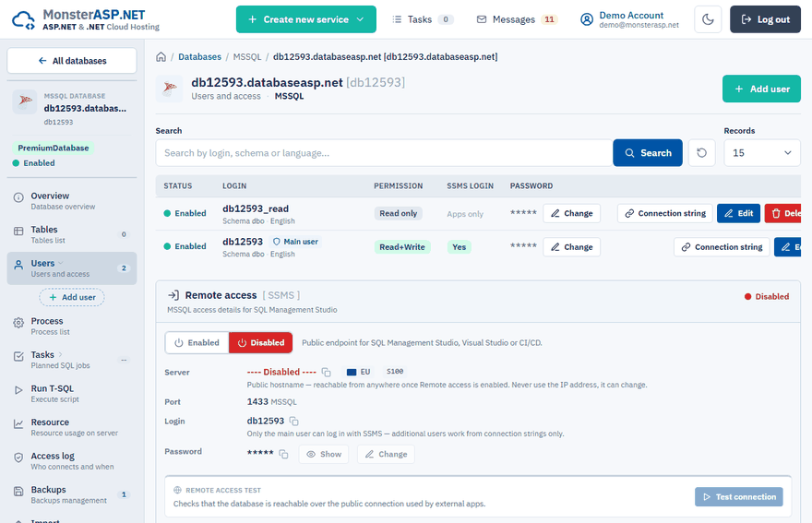Select the red Disabled remote access option
The height and width of the screenshot is (523, 812).
pyautogui.click(x=260, y=343)
